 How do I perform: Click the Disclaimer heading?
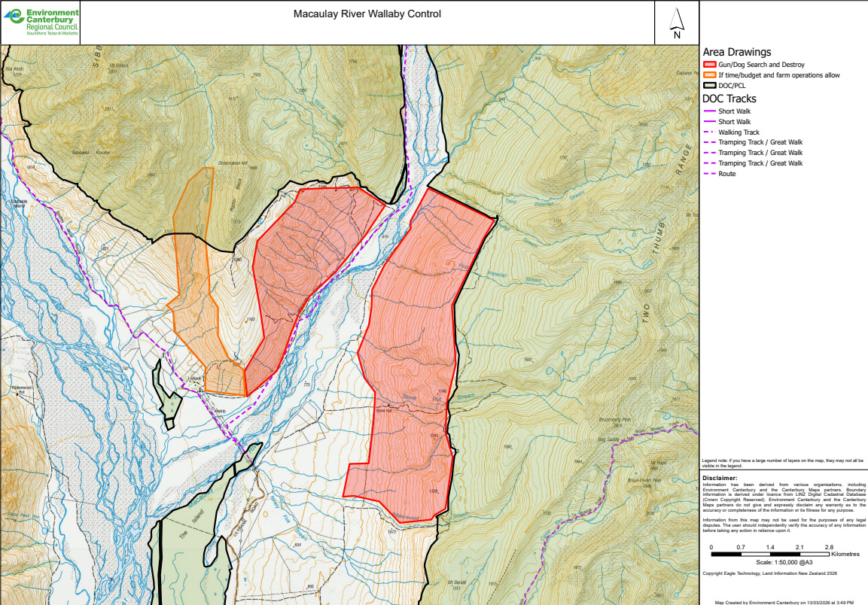(x=720, y=477)
